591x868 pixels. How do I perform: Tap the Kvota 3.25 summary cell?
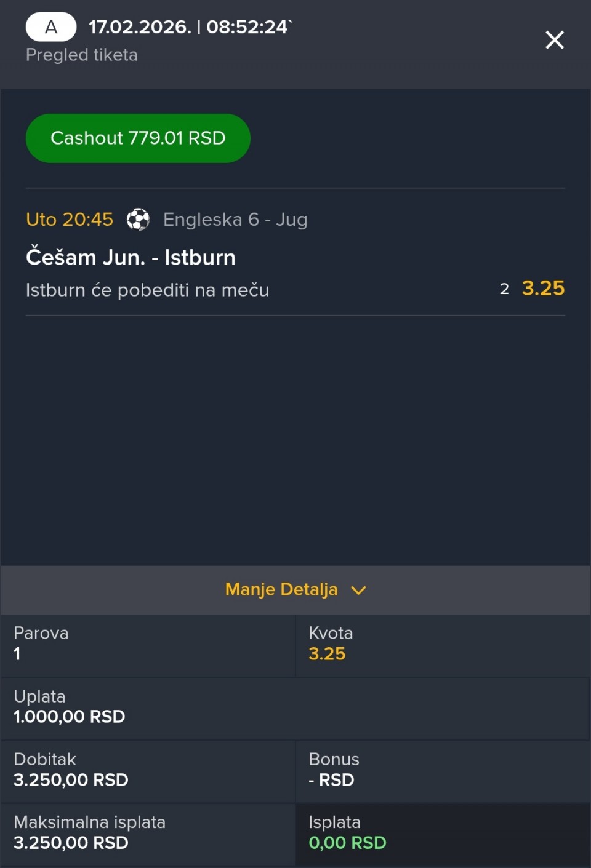coord(442,644)
